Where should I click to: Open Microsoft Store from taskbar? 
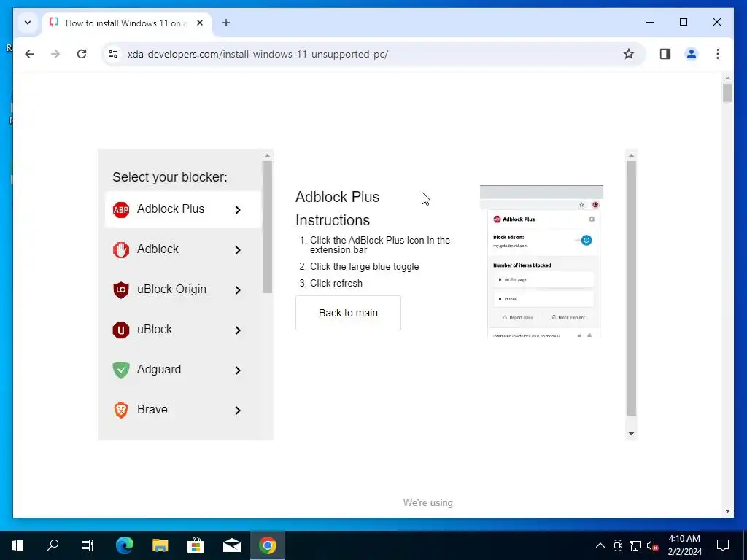click(x=196, y=545)
